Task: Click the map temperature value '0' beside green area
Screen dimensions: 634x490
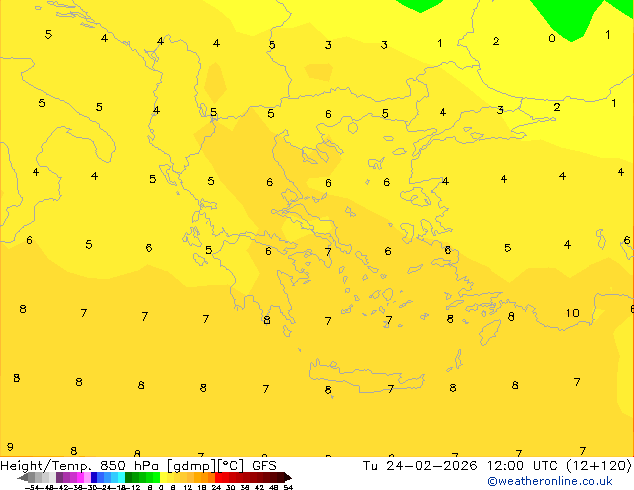Action: coord(552,38)
